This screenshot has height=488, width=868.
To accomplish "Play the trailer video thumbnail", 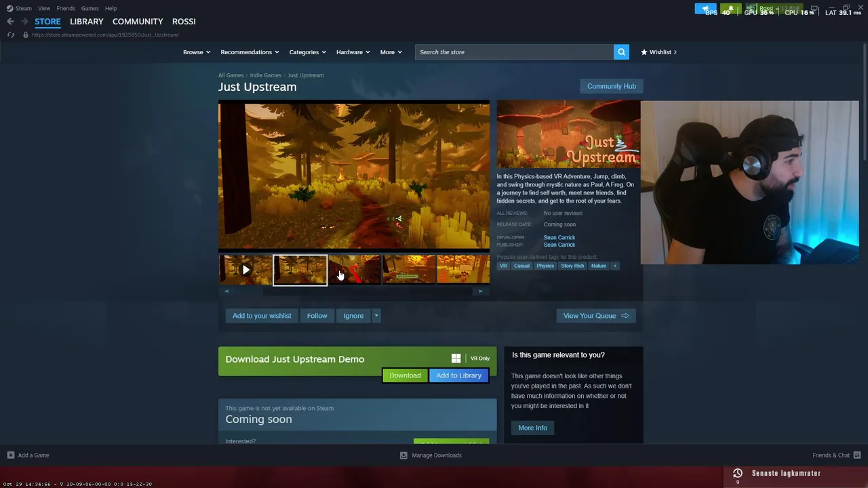I will point(245,270).
